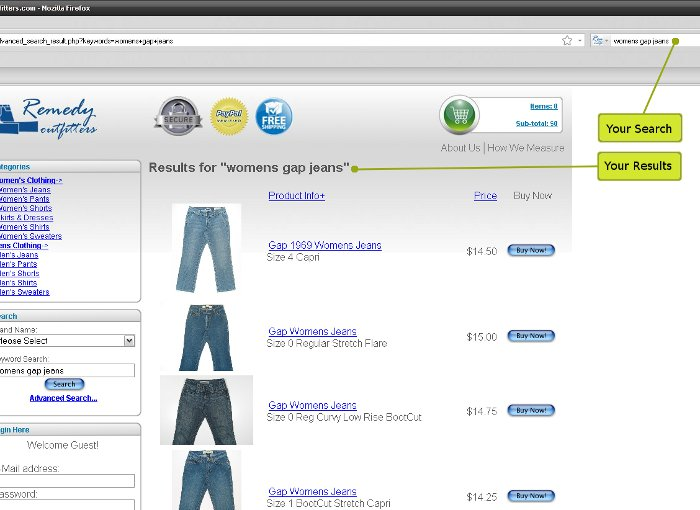The image size is (700, 510).
Task: Open the dropdown arrow beside the bookmark star
Action: (x=579, y=41)
